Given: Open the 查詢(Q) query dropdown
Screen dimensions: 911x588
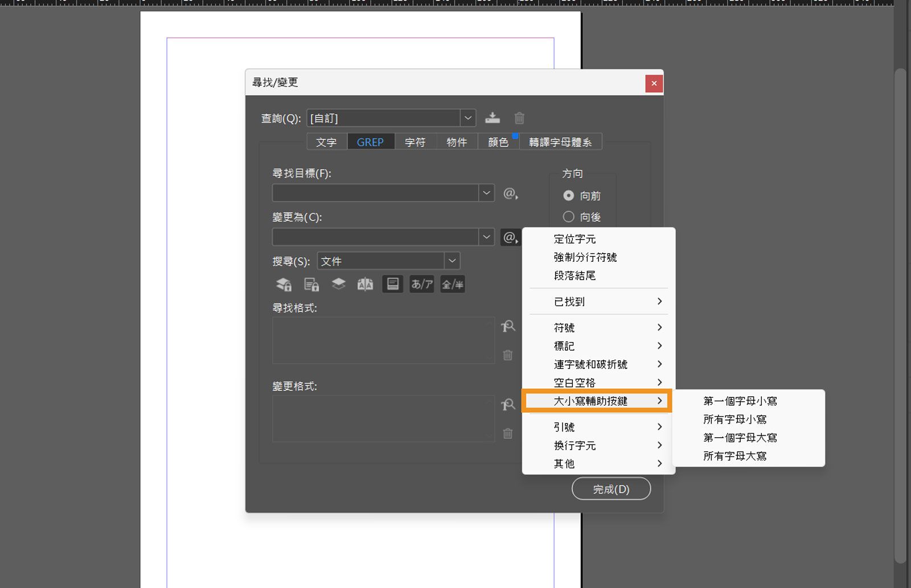Looking at the screenshot, I should click(467, 118).
